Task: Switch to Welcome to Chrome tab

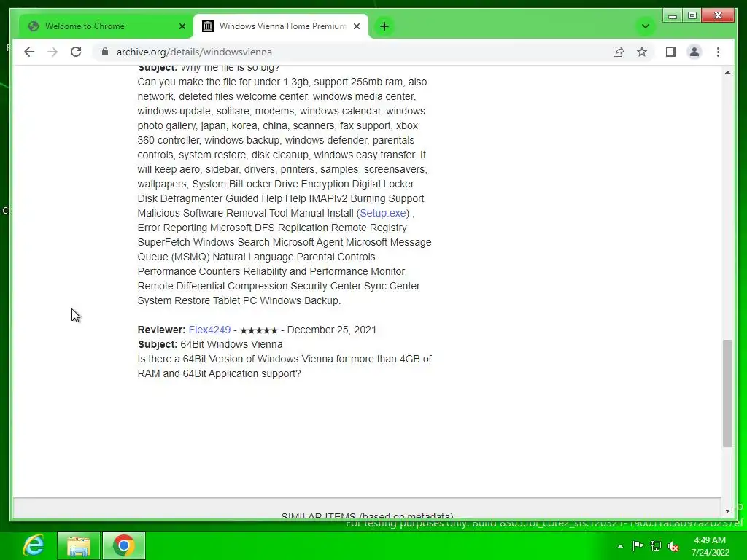Action: pyautogui.click(x=106, y=26)
